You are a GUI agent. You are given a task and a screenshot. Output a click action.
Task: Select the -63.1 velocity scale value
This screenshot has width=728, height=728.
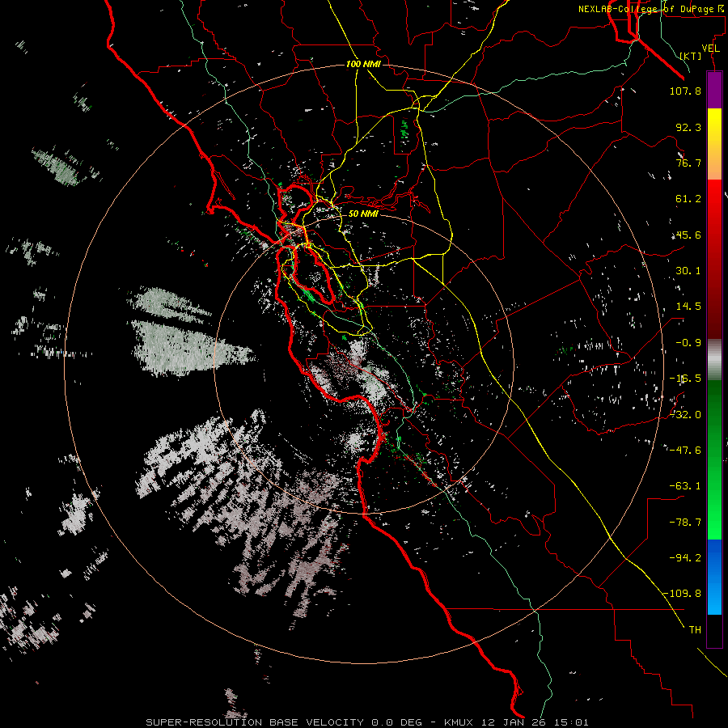(685, 486)
